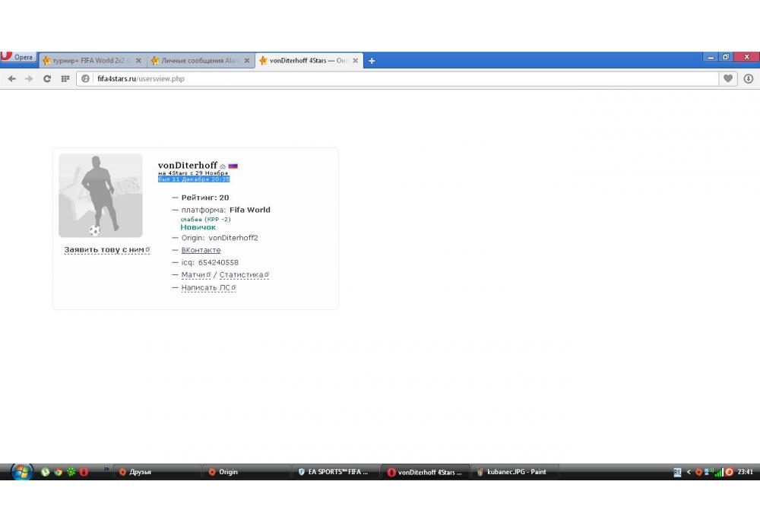Open the downloads icon in address bar
Image resolution: width=760 pixels, height=532 pixels.
pos(749,78)
